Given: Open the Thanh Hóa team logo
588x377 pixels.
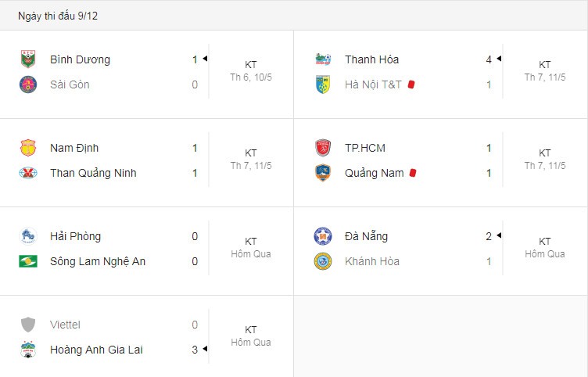Looking at the screenshot, I should click(323, 59).
